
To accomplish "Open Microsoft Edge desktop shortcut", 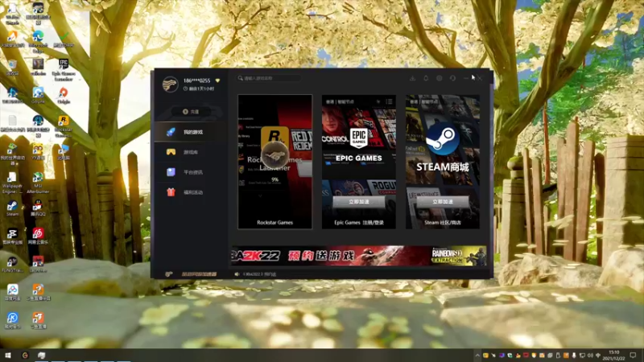I will 38,41.
